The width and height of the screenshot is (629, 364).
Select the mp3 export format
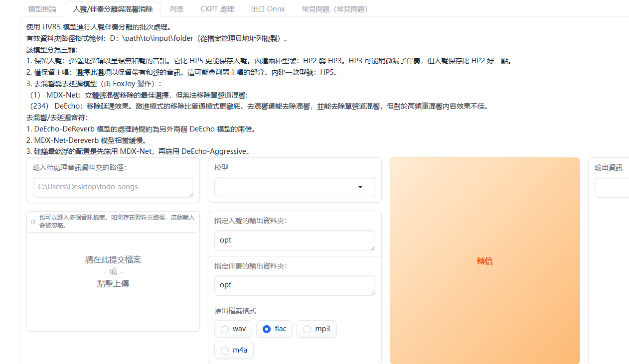316,329
